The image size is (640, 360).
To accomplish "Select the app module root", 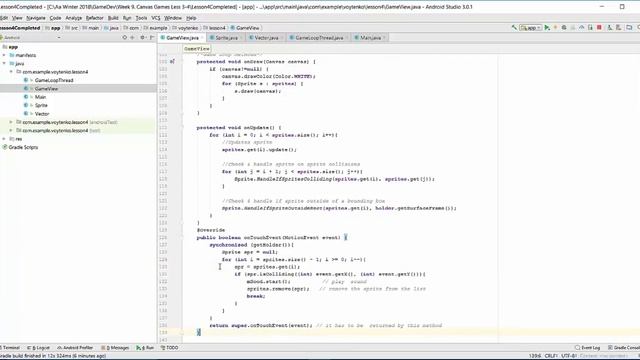I will [13, 47].
